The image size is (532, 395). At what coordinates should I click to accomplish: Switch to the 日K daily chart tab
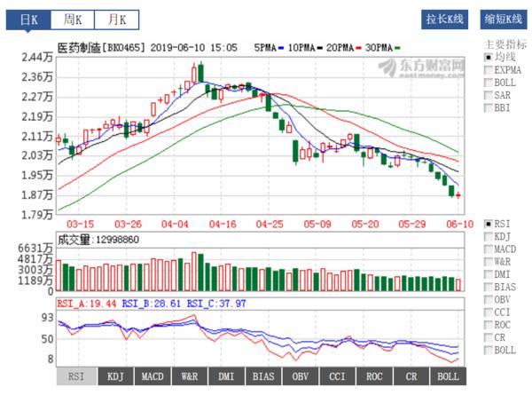[x=28, y=20]
